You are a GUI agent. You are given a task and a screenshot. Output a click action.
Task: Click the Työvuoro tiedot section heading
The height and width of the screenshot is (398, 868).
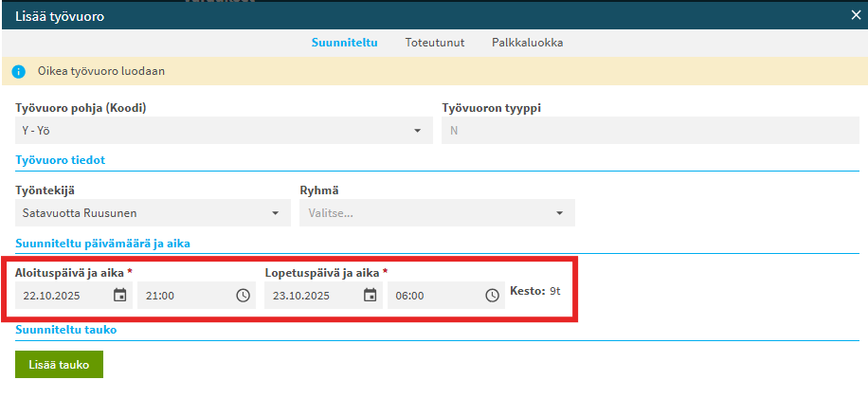click(x=61, y=160)
